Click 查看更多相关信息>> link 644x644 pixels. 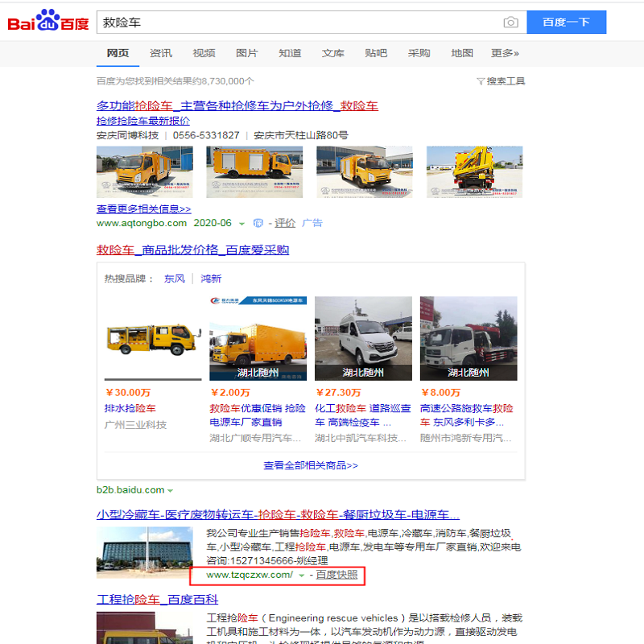(x=144, y=209)
